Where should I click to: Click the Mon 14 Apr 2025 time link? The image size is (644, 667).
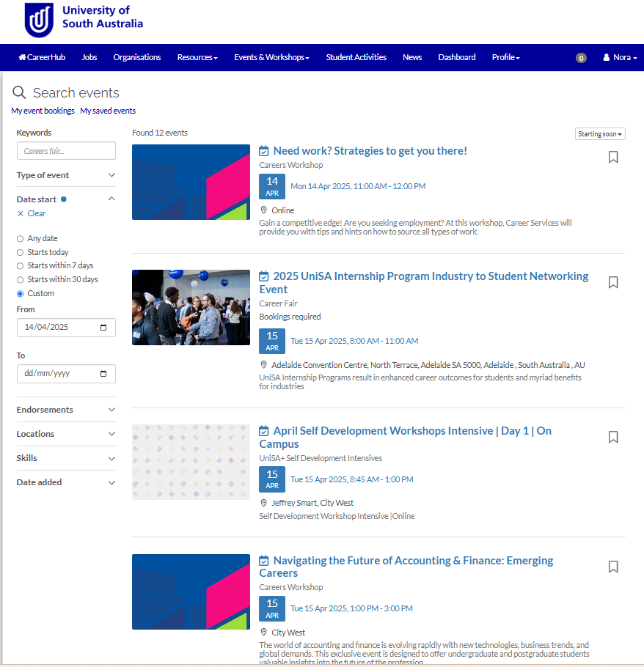[x=358, y=186]
